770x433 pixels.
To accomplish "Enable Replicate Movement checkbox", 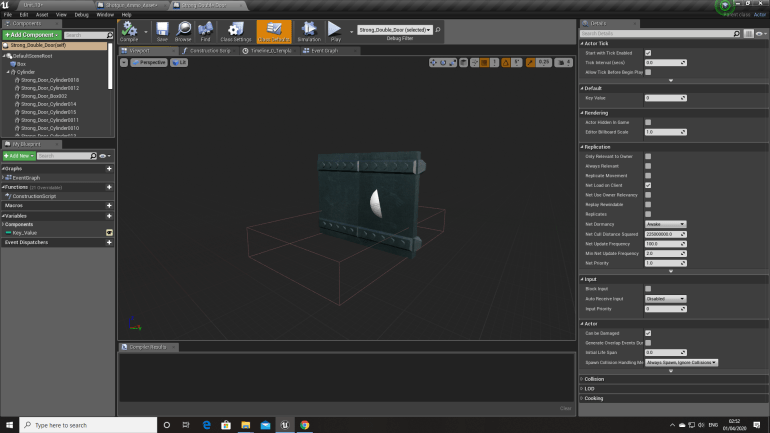I will point(648,176).
